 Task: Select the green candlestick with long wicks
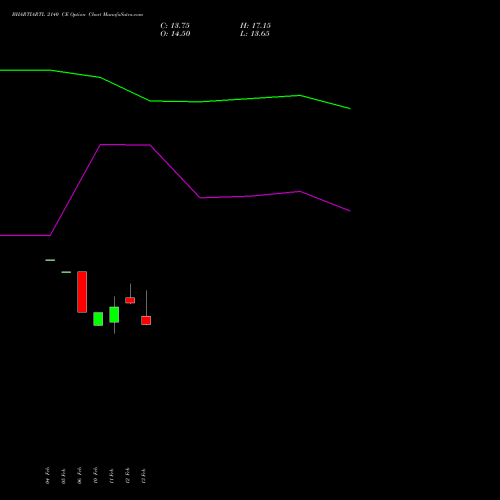point(114,315)
